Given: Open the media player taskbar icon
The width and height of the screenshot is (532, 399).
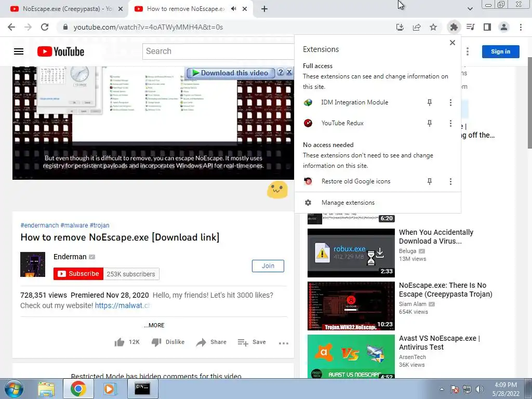Looking at the screenshot, I should (x=109, y=389).
